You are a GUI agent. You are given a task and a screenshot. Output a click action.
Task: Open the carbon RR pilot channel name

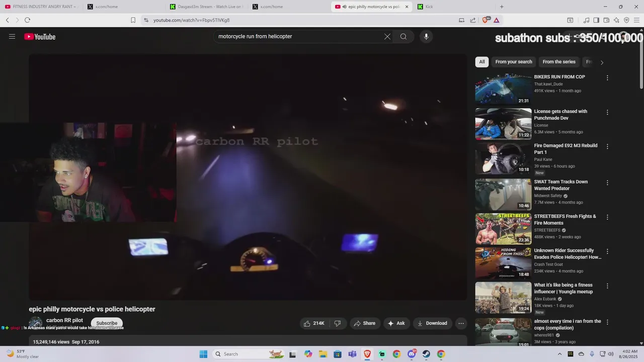tap(64, 320)
